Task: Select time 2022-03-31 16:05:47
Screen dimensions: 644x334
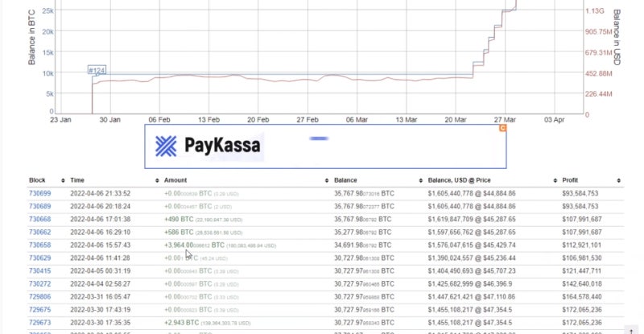Action: tap(100, 297)
